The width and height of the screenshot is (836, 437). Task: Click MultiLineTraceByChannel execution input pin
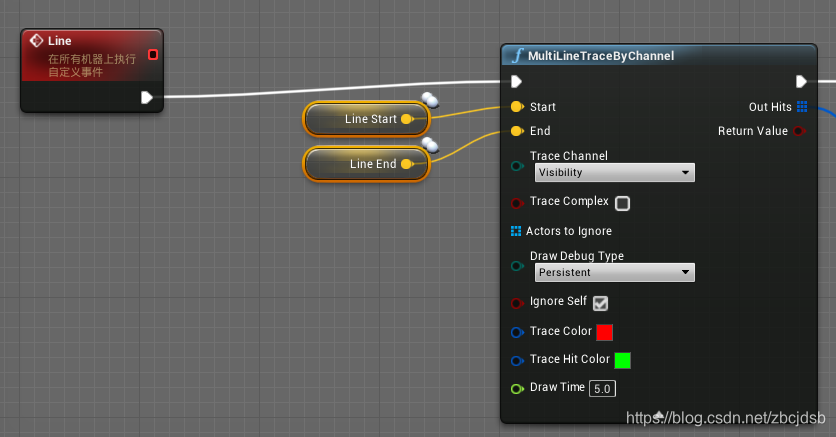(516, 82)
